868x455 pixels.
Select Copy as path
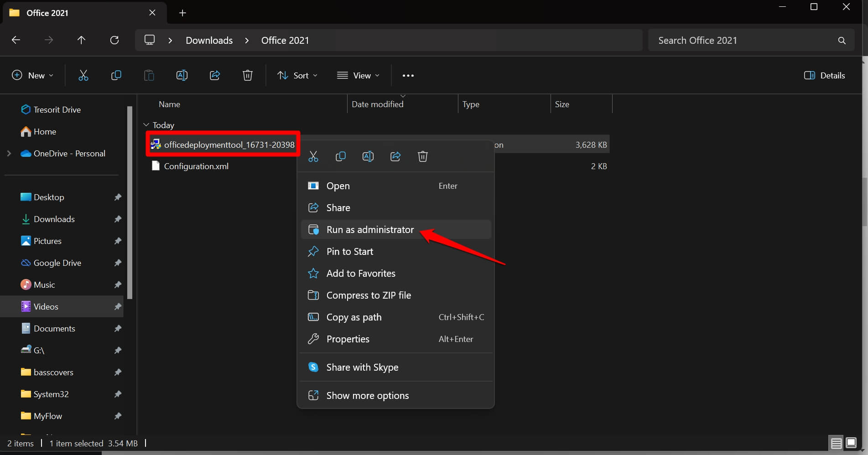pos(396,317)
